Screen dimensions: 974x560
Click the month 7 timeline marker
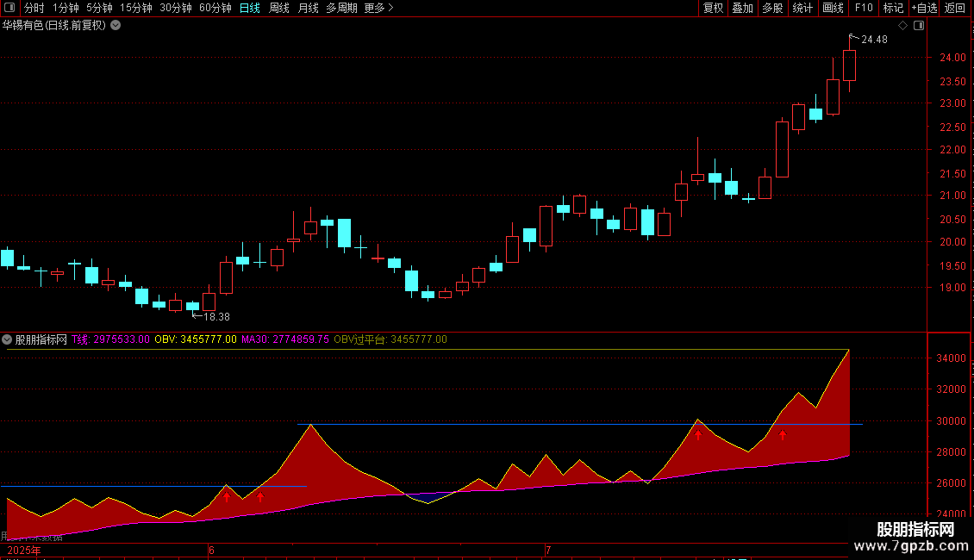click(548, 550)
